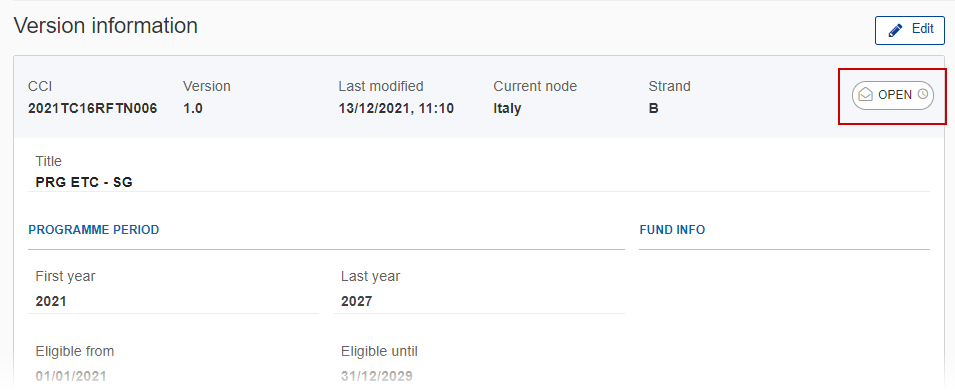Screen dimensions: 955x390
Task: Click the pencil icon on Edit button
Action: (x=895, y=30)
